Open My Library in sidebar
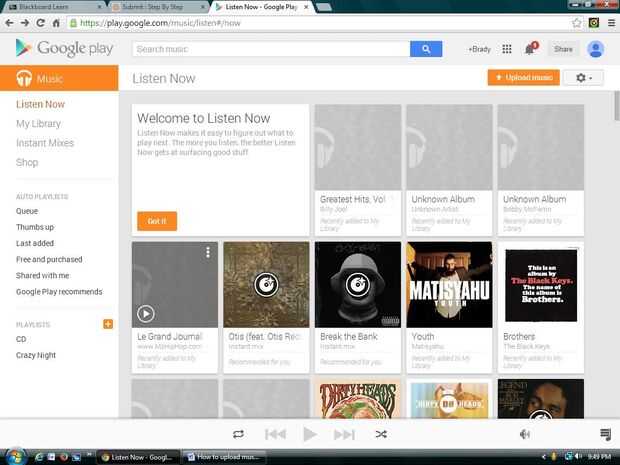Screen dimensions: 620x465 [38, 124]
